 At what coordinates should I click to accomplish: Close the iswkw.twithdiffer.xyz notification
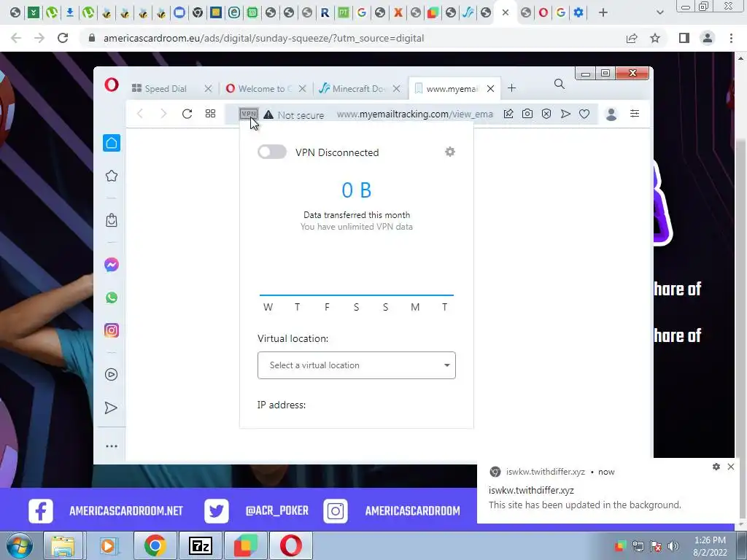tap(731, 467)
